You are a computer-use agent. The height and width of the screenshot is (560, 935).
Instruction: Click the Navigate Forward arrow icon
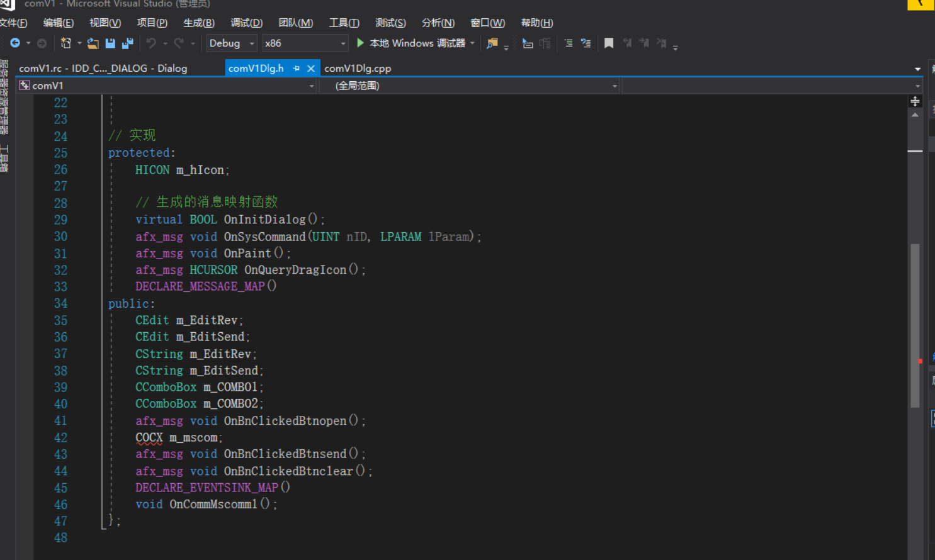point(42,43)
